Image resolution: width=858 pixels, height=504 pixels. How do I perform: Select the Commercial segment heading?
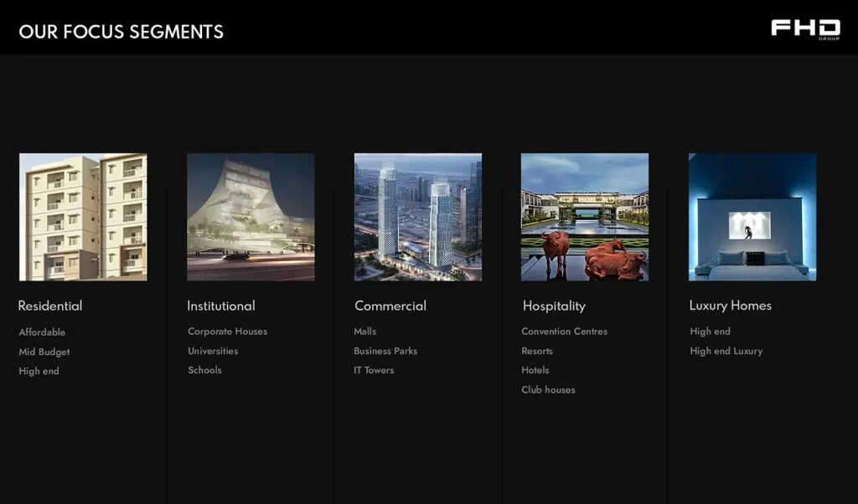coord(390,306)
